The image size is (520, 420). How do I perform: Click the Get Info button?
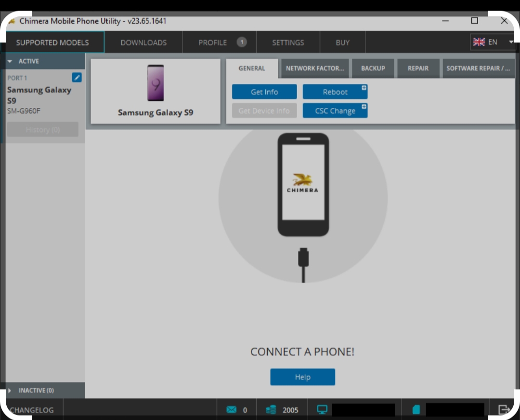pos(264,92)
